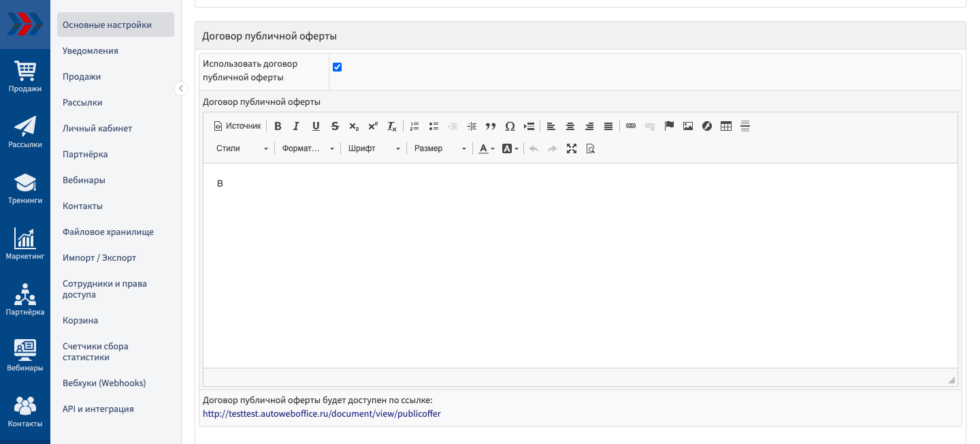Go to Вебхуки (Webhooks) settings
The image size is (980, 444).
pyautogui.click(x=104, y=383)
